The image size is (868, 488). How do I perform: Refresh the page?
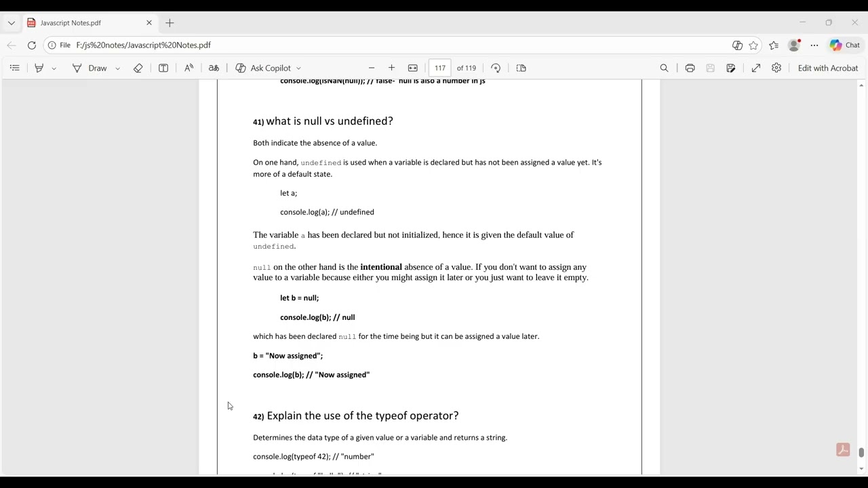point(32,45)
